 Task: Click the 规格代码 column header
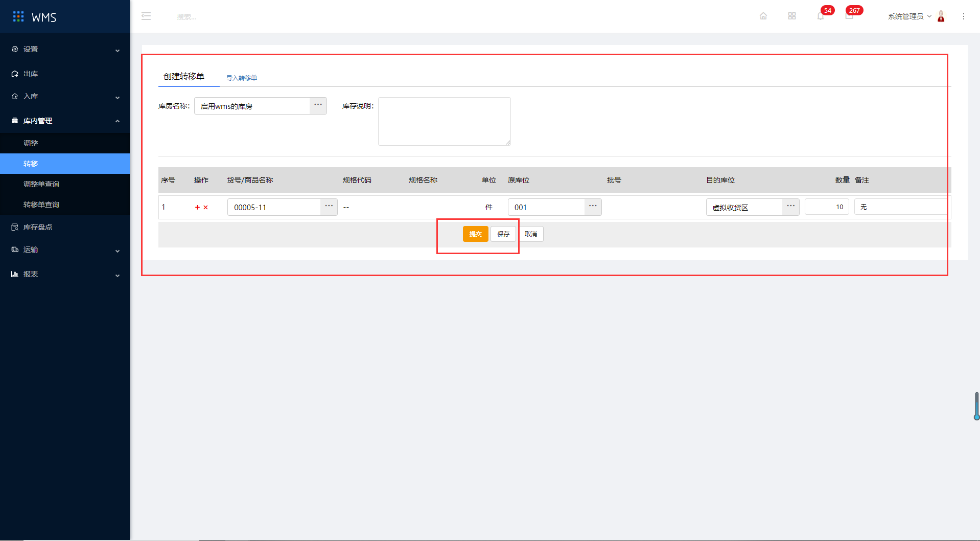coord(357,180)
